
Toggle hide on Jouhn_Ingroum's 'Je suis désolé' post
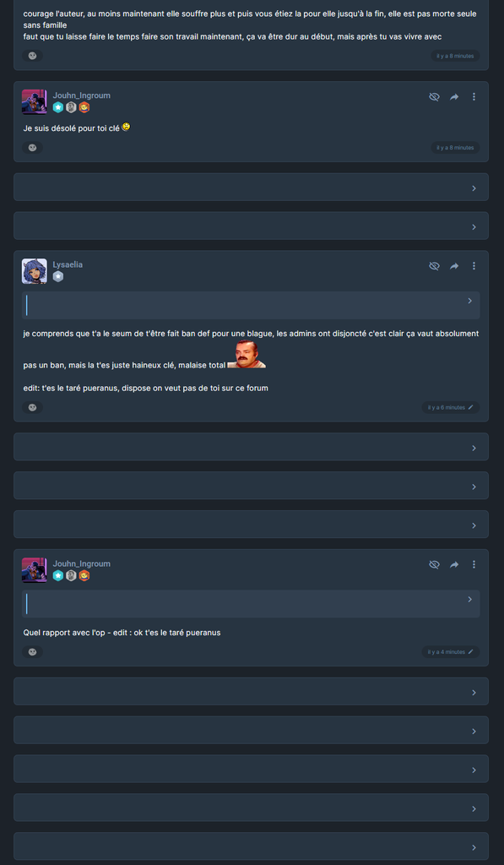[x=434, y=96]
